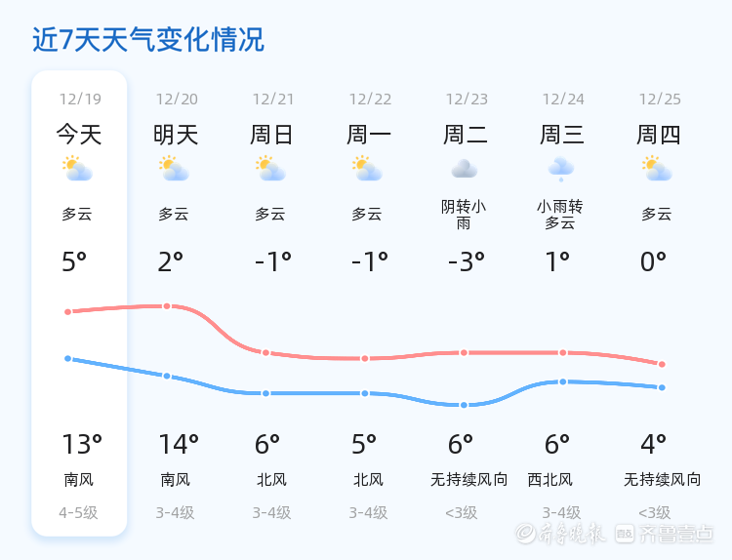Select the 今天 day column header
Screen dimensions: 732x560
[79, 135]
